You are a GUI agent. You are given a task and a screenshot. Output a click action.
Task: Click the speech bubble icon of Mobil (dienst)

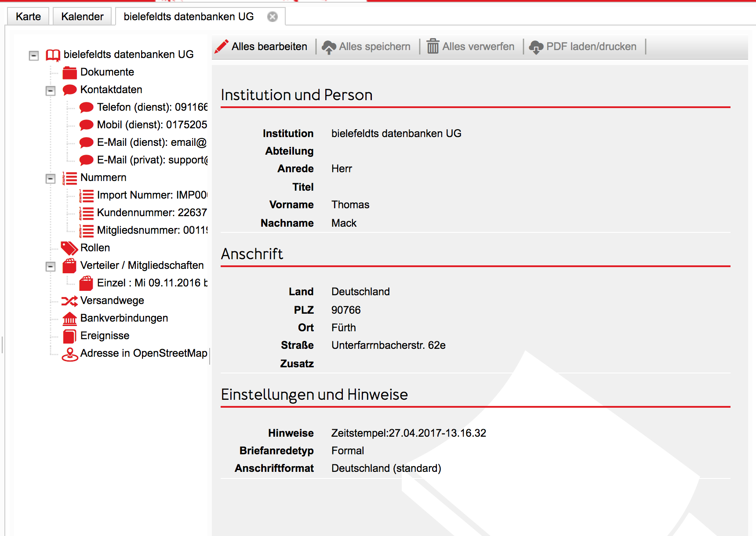[x=86, y=125]
